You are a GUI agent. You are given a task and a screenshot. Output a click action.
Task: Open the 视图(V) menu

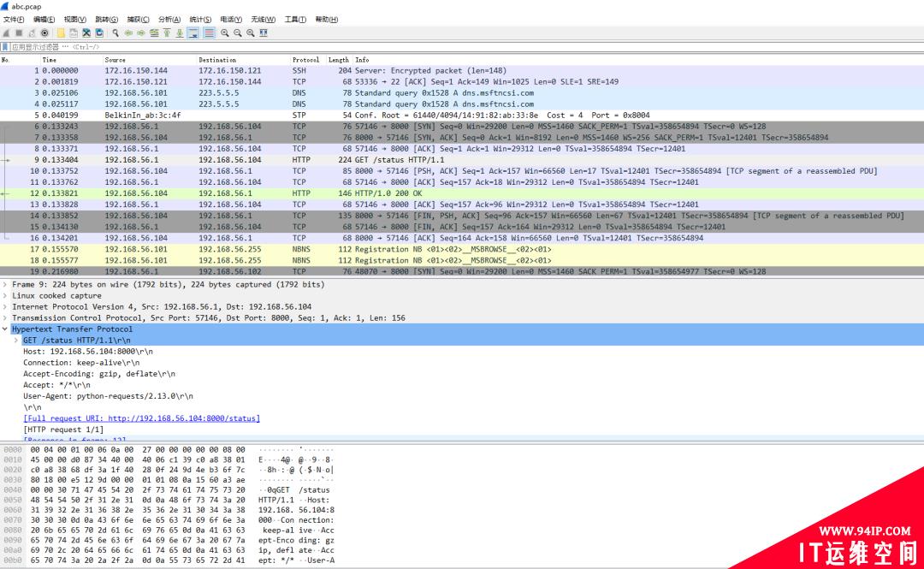coord(74,20)
